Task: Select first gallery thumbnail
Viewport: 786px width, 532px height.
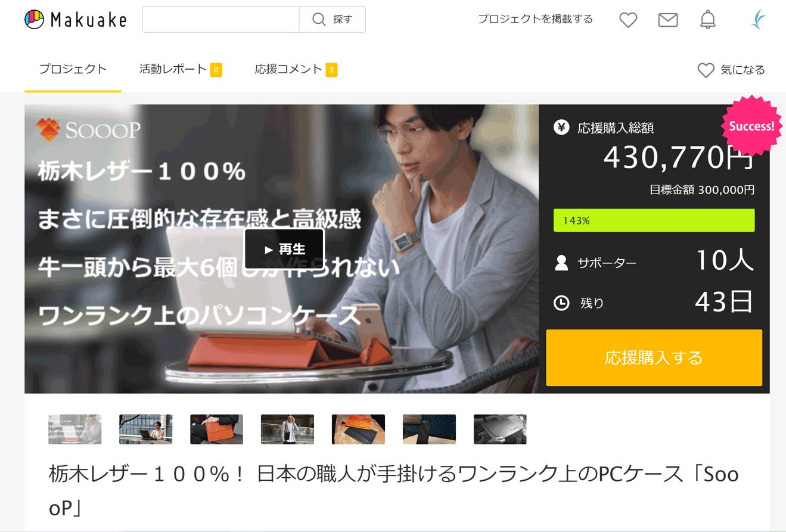Action: pyautogui.click(x=74, y=429)
